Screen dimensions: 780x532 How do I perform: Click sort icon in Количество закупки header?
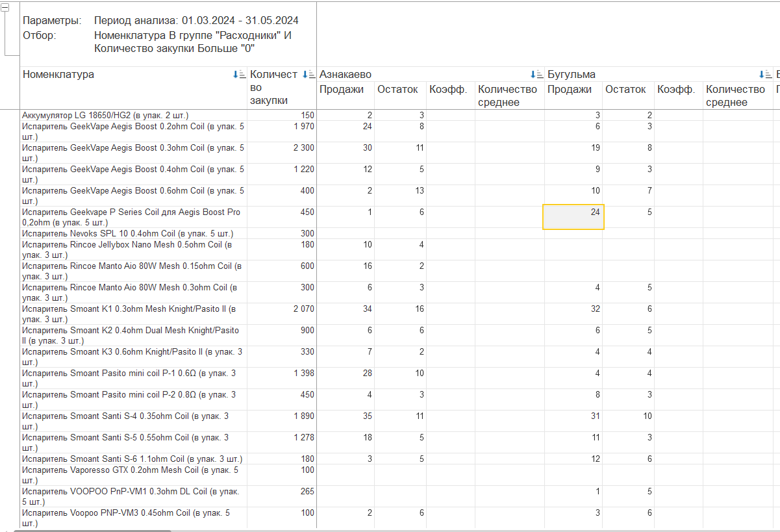pyautogui.click(x=309, y=75)
